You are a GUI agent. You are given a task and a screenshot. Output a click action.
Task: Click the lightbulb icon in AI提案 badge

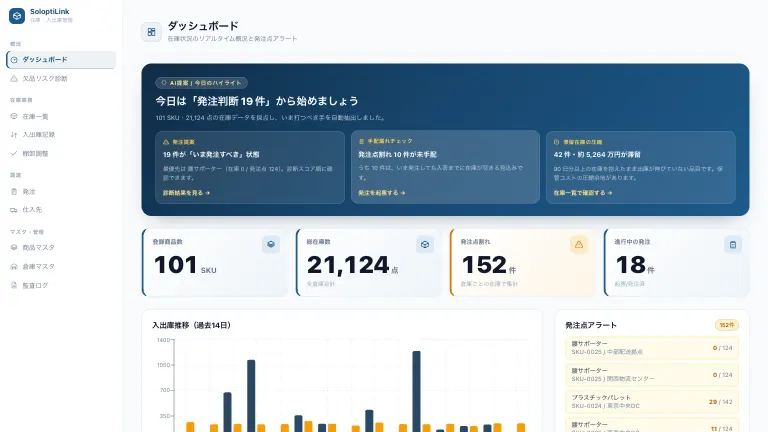(x=164, y=83)
